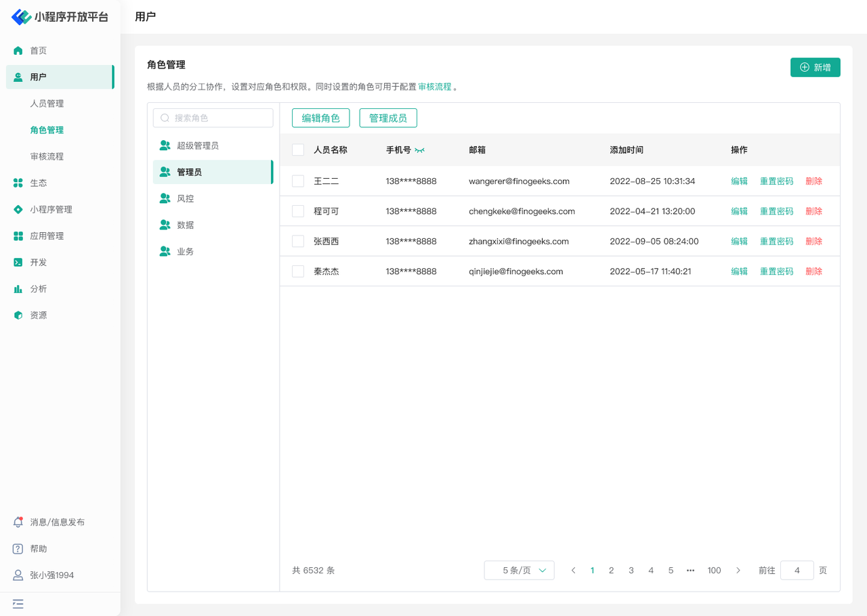Expand the pagination ellipsis for more pages
Screen dimensions: 867x616
point(690,571)
